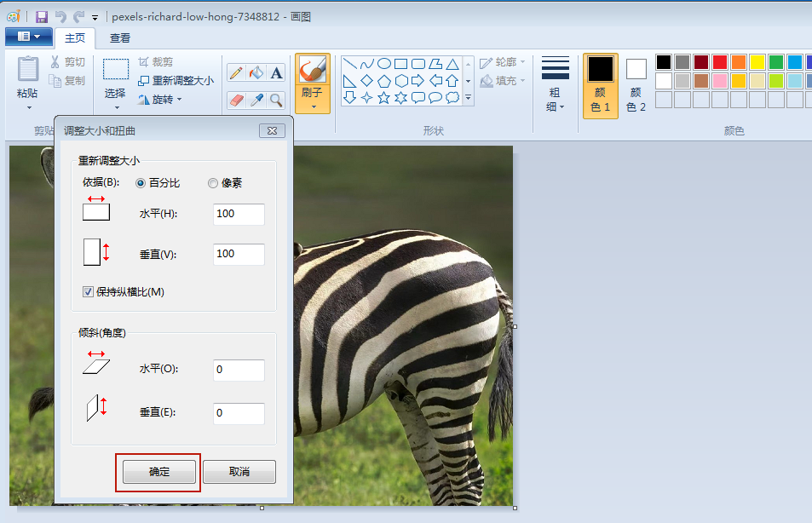Screen dimensions: 812x523
Task: Pick the red color swatch
Action: tap(720, 62)
